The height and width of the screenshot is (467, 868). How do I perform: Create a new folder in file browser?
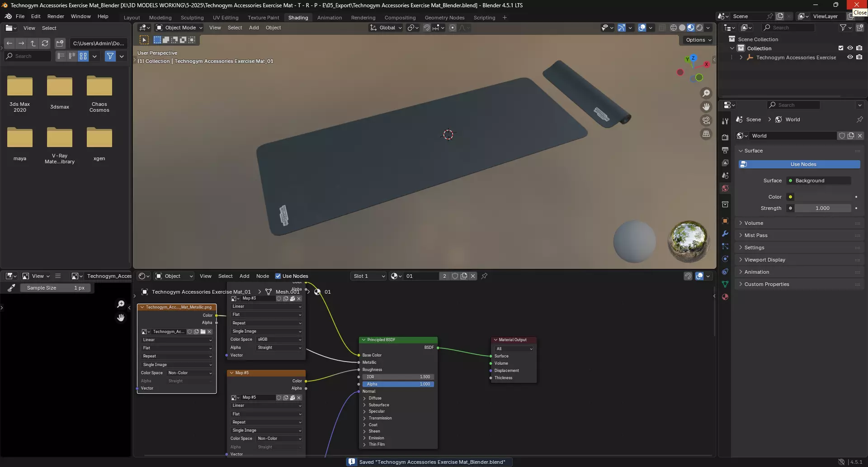pyautogui.click(x=60, y=43)
